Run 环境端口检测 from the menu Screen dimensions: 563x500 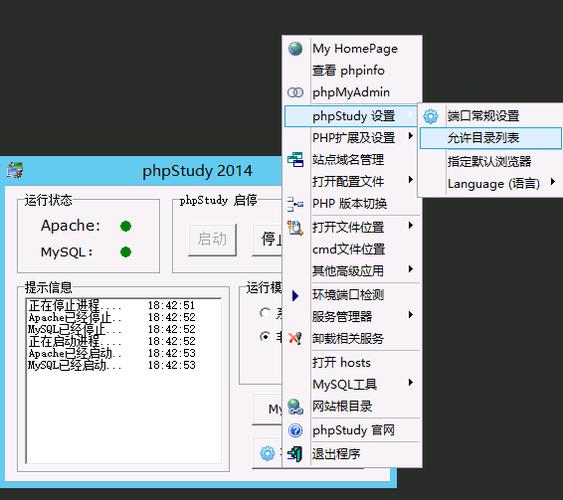pos(352,295)
